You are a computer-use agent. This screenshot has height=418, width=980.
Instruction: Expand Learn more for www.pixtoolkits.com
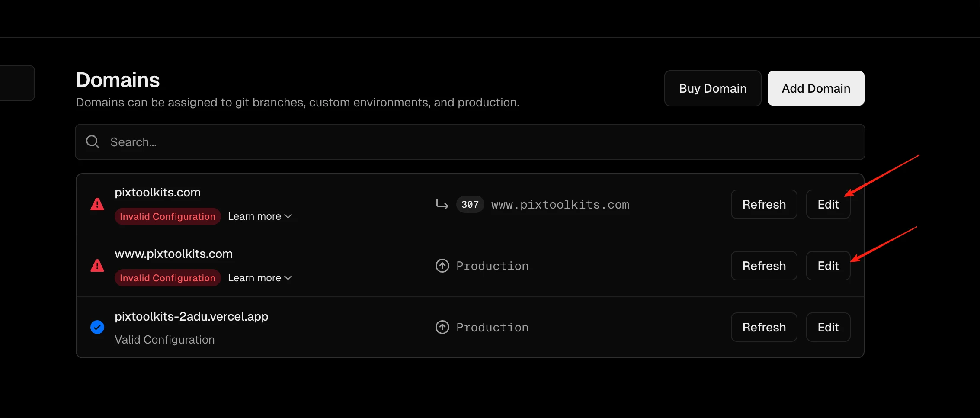(260, 278)
